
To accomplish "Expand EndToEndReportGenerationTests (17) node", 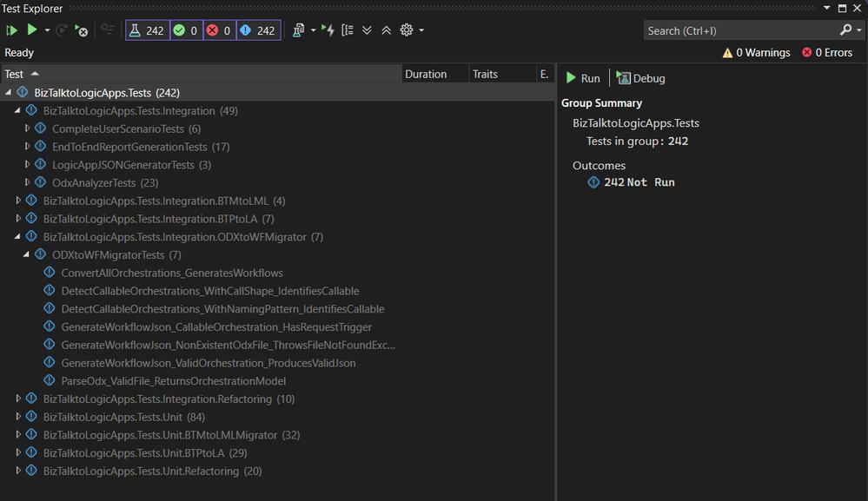I will pos(27,147).
